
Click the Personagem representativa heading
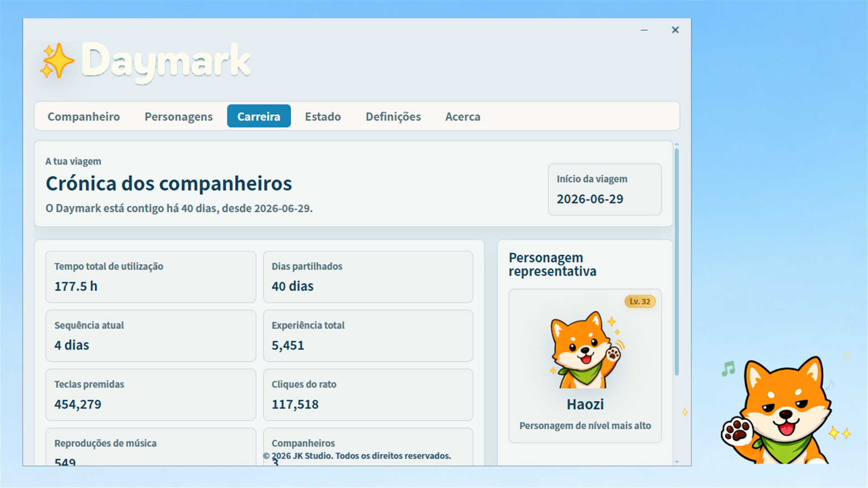552,264
